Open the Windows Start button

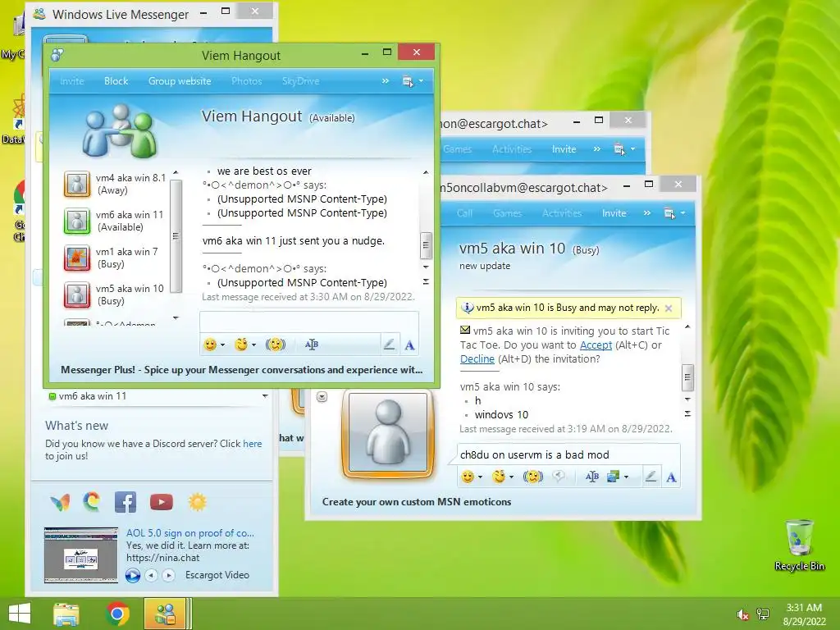point(20,614)
